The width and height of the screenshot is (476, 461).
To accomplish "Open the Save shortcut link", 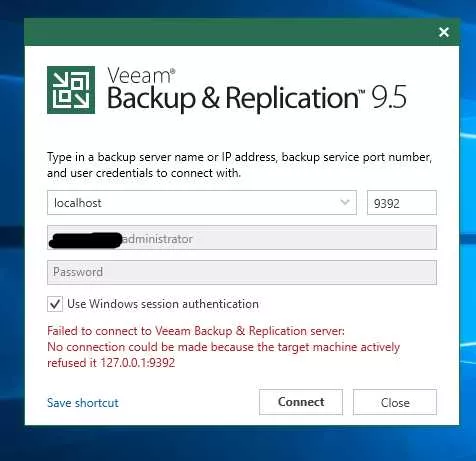I will click(x=83, y=403).
